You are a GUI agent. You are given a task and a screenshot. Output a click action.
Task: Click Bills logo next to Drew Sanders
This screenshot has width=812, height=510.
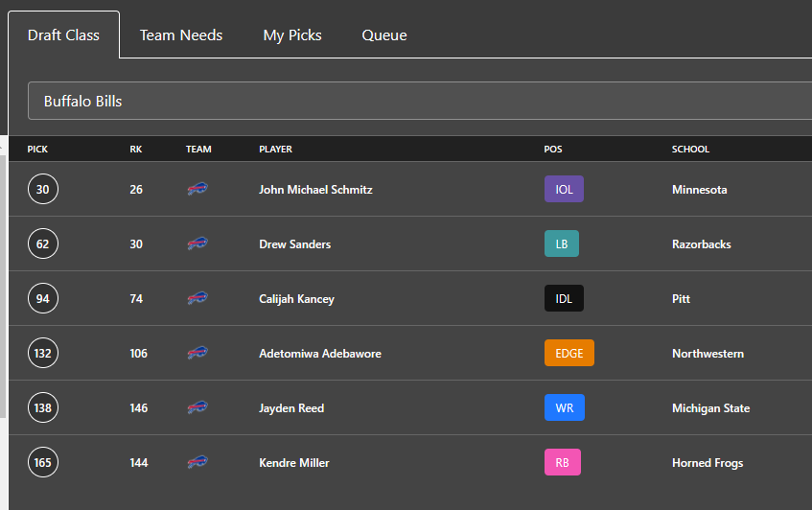coord(197,243)
